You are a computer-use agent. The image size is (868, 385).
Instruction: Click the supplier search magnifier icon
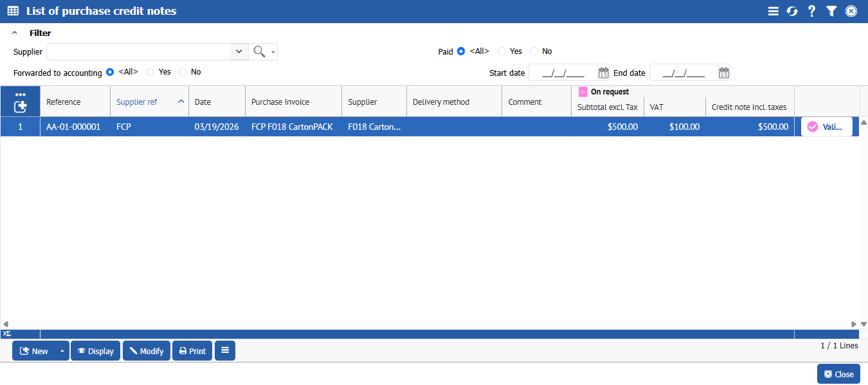tap(259, 52)
